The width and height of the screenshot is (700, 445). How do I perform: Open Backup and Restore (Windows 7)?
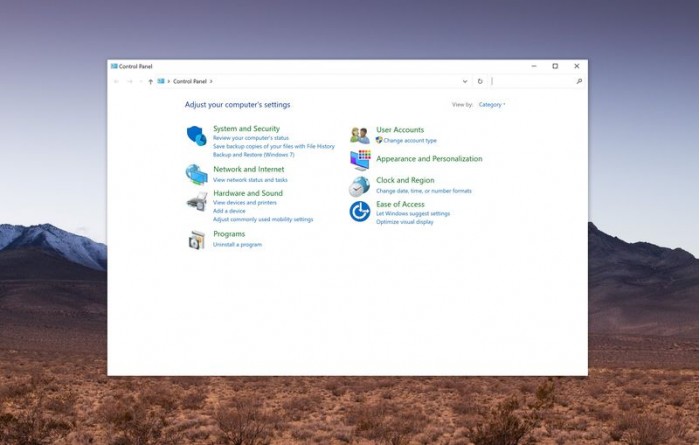(254, 155)
